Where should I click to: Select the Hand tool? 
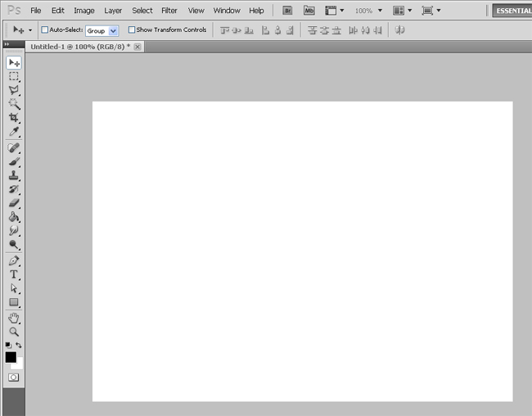pos(14,319)
